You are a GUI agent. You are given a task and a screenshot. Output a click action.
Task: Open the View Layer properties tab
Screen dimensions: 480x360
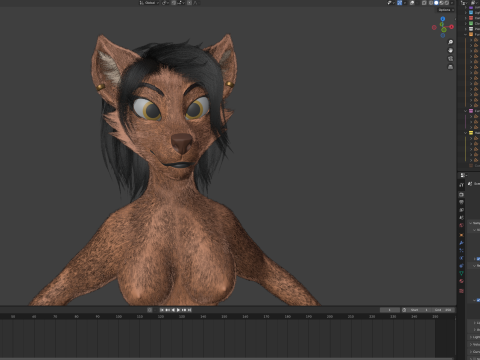click(461, 210)
